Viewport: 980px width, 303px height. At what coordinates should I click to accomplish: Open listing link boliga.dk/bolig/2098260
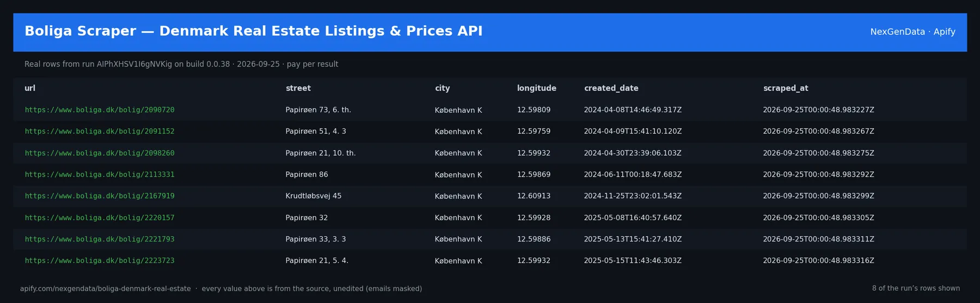point(100,153)
